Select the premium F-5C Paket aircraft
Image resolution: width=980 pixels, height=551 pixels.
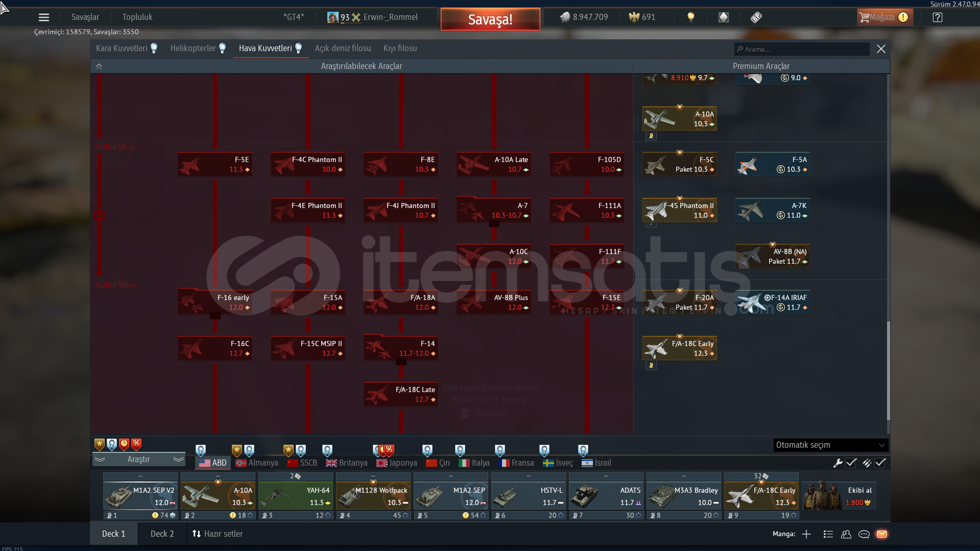point(680,165)
